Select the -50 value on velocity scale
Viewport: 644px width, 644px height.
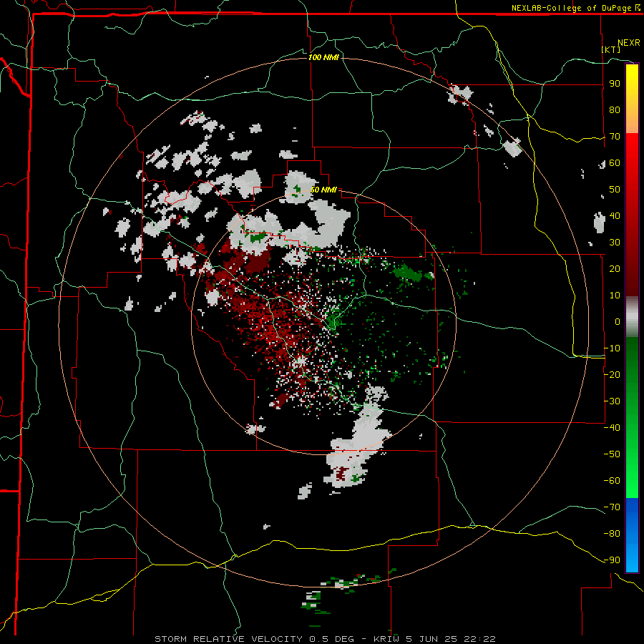(612, 454)
